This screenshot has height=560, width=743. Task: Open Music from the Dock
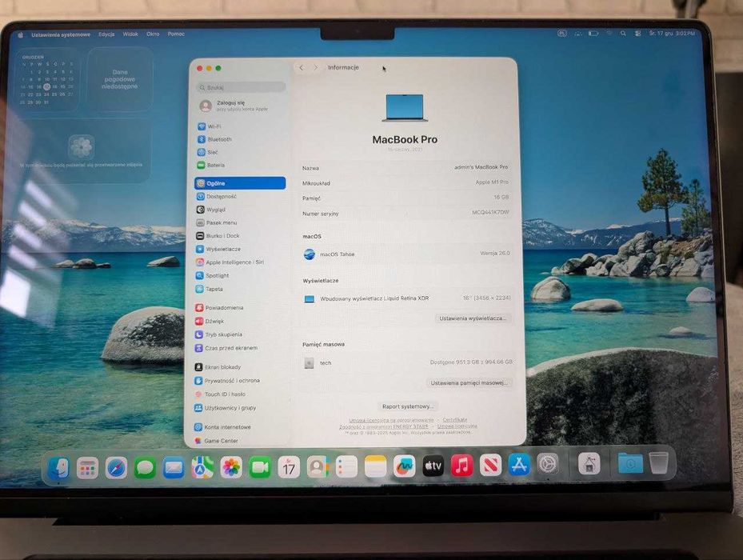(462, 466)
